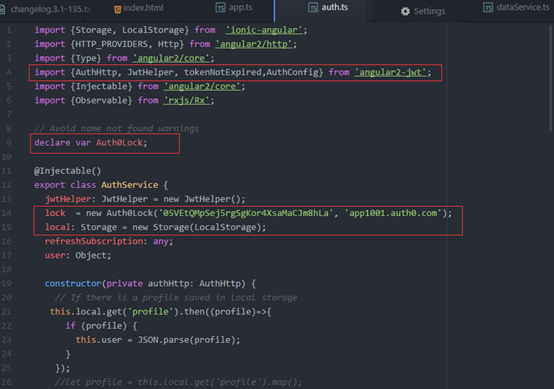Click line number 26 in gutter
Image resolution: width=554 pixels, height=389 pixels.
(7, 382)
